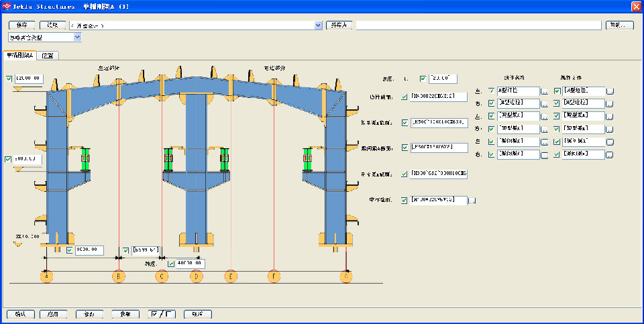Click the 读取 (Load) button
Screen dimensions: 644x324
tap(52, 25)
